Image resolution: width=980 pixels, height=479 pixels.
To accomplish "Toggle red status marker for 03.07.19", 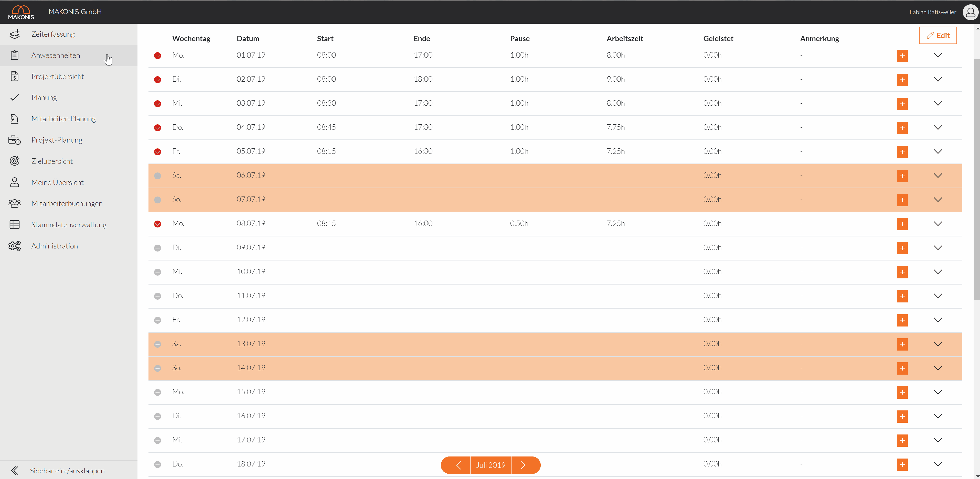I will [157, 103].
